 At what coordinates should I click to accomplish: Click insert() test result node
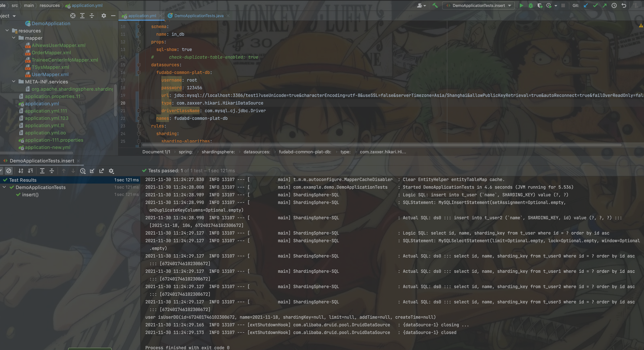pyautogui.click(x=30, y=195)
